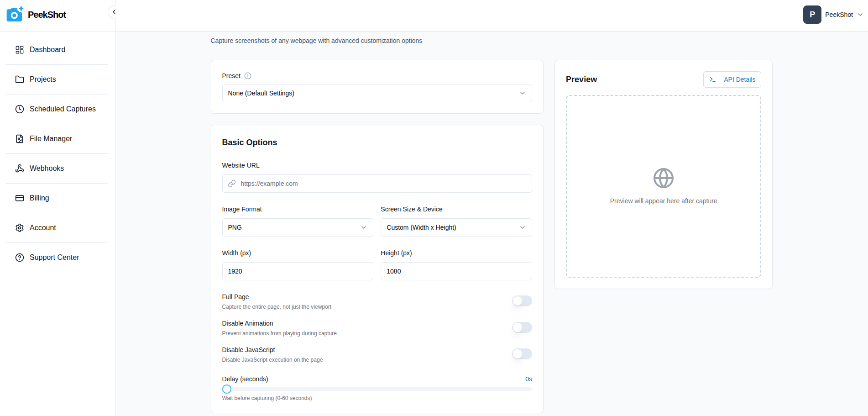Enable the Full Page toggle
Viewport: 868px width, 416px height.
522,301
